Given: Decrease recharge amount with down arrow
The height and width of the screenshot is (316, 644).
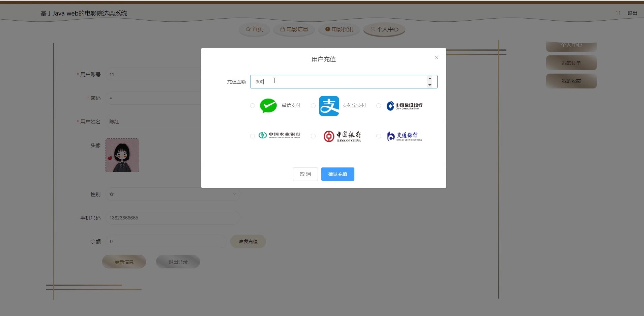Looking at the screenshot, I should 430,85.
